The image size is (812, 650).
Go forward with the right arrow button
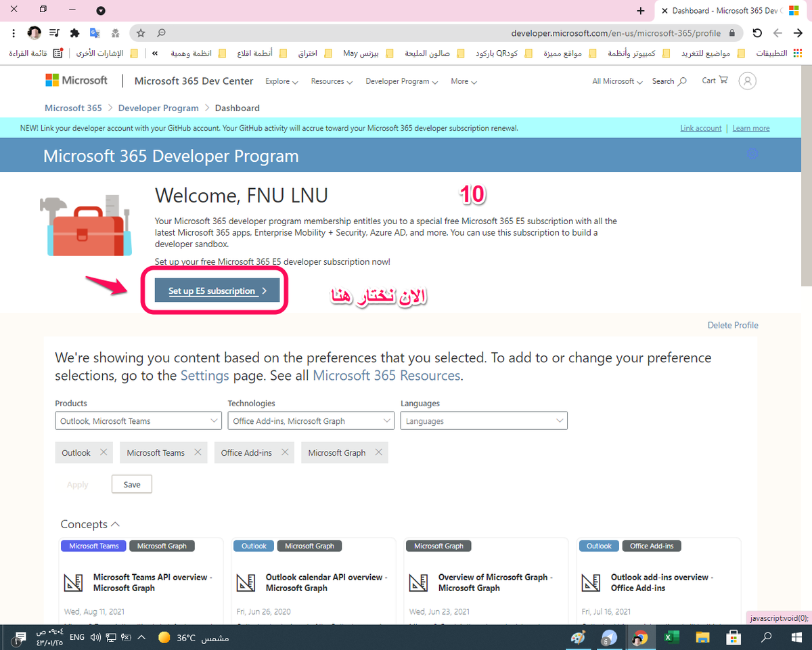[798, 32]
